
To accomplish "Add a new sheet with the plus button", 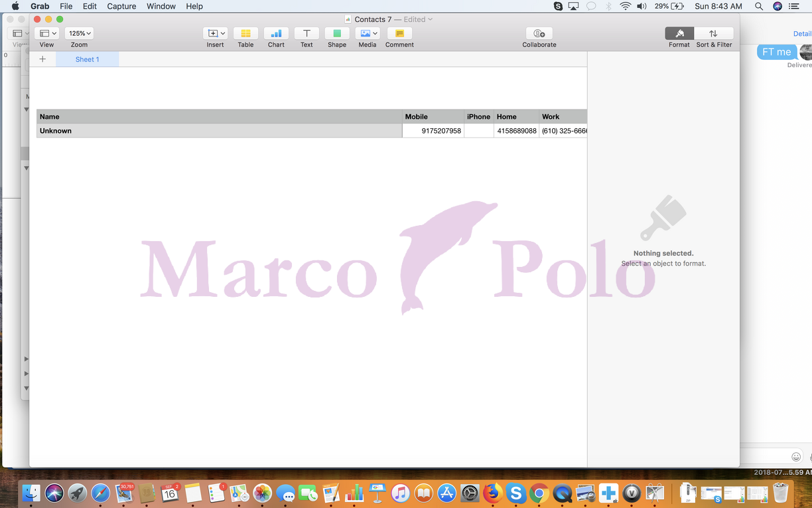I will 42,59.
